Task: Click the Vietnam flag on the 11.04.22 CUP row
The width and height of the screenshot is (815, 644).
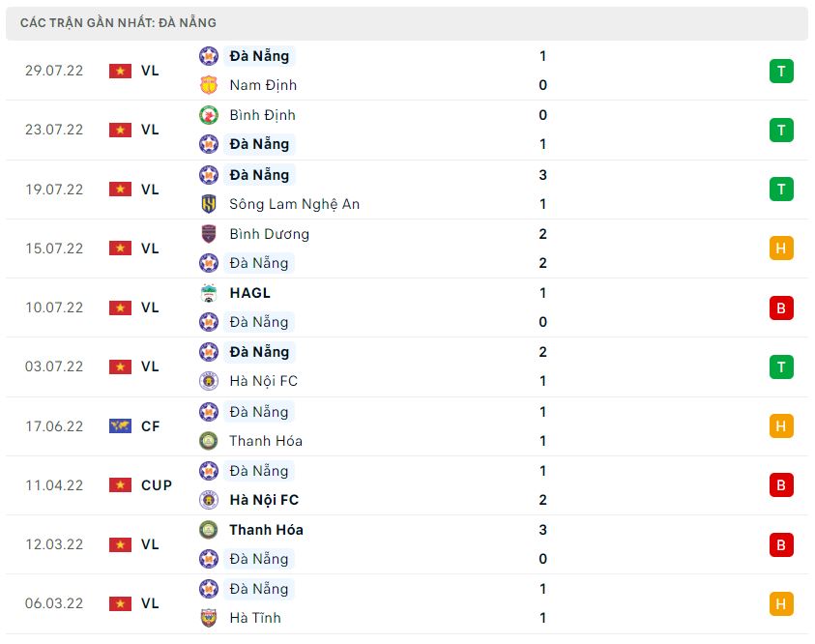Action: [120, 485]
